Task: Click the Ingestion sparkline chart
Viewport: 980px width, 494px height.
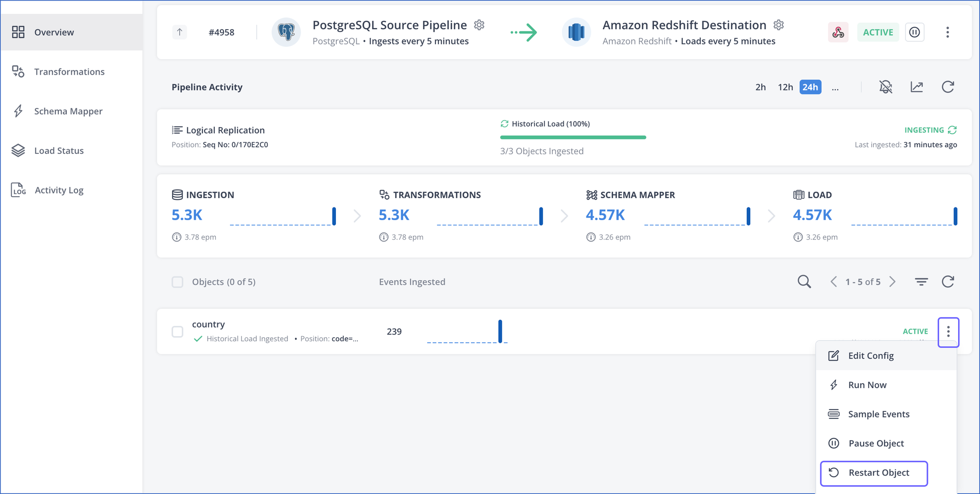Action: pyautogui.click(x=283, y=216)
